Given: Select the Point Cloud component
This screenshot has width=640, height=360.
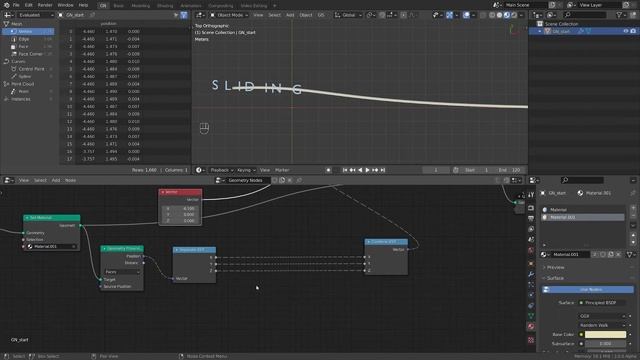Looking at the screenshot, I should (23, 84).
